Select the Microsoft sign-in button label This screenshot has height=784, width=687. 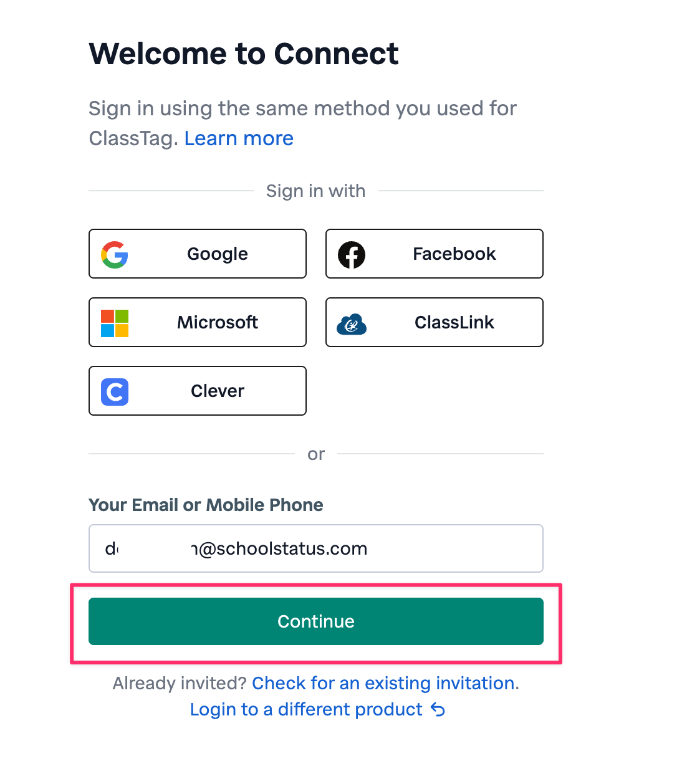tap(218, 323)
